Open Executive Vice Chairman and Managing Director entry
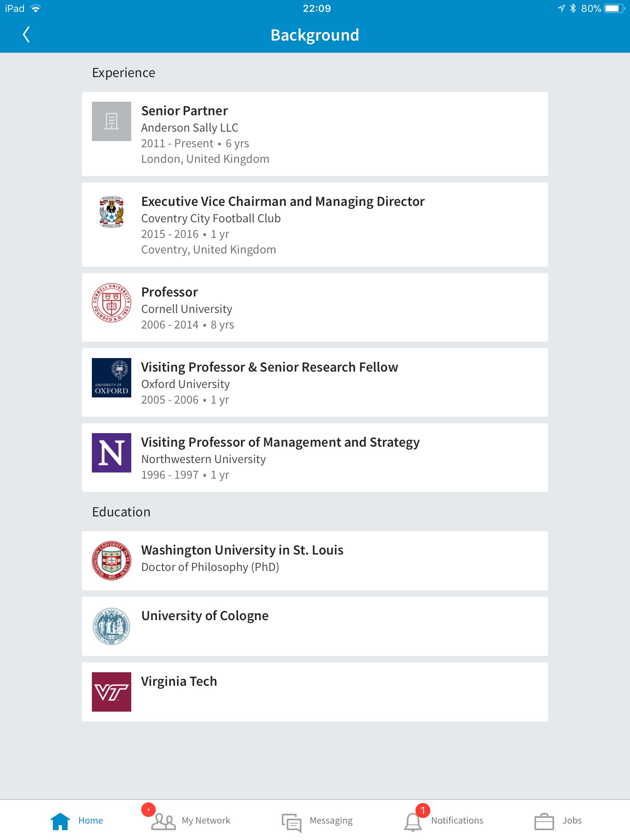The image size is (630, 840). tap(315, 225)
